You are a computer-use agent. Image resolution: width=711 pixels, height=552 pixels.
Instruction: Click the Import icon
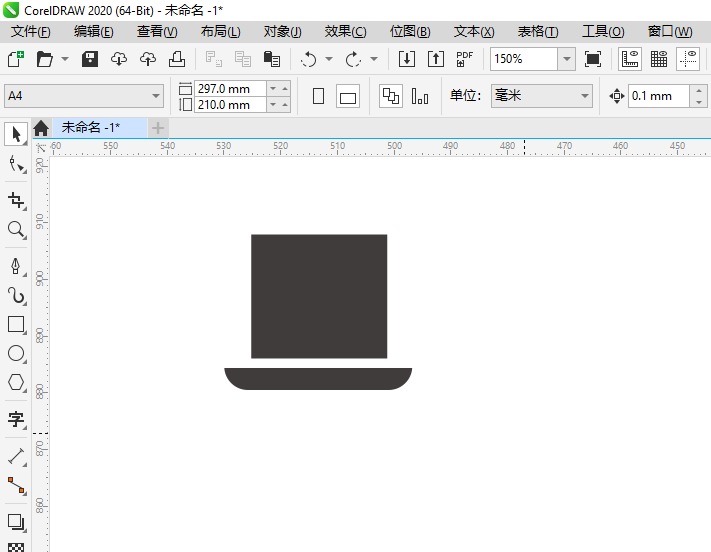tap(407, 59)
